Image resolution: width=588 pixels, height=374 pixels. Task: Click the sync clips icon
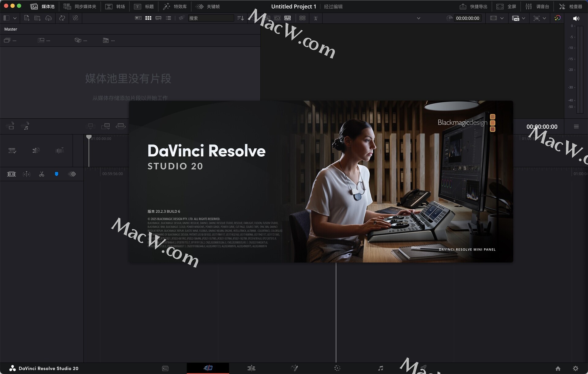click(62, 18)
